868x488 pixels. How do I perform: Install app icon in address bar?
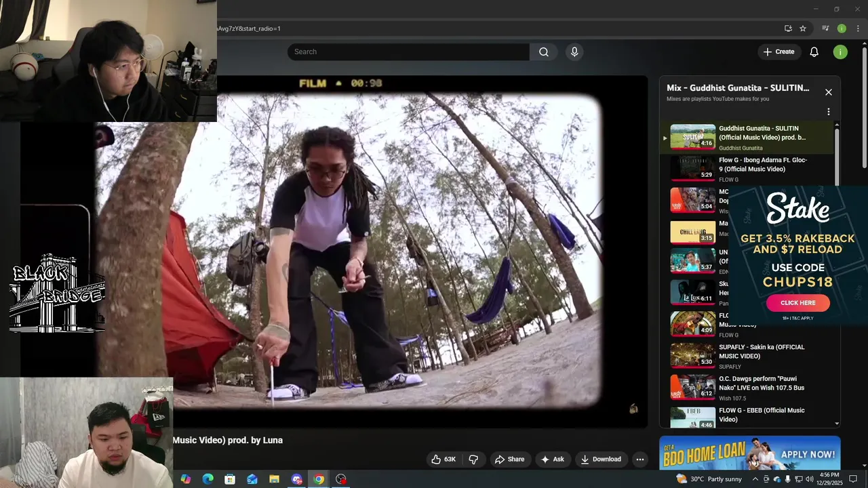[x=788, y=28]
